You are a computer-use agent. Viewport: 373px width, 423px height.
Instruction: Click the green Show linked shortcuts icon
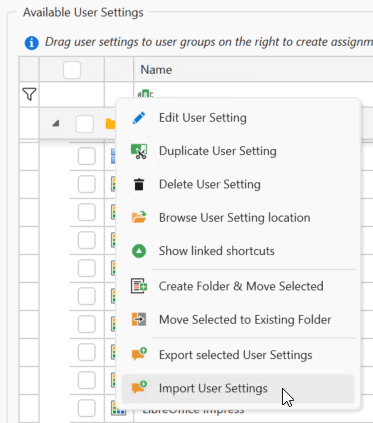139,251
